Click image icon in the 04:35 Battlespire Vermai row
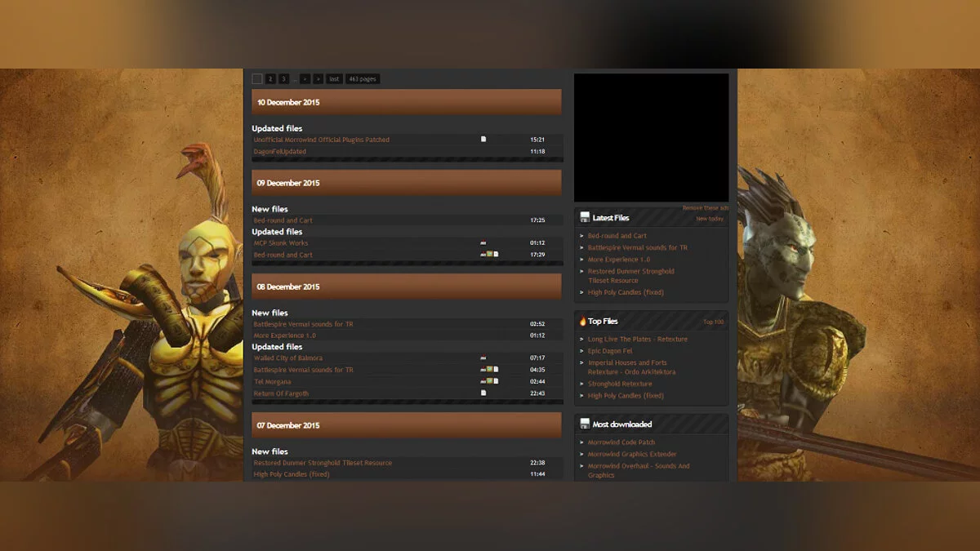The height and width of the screenshot is (551, 980). tap(490, 369)
